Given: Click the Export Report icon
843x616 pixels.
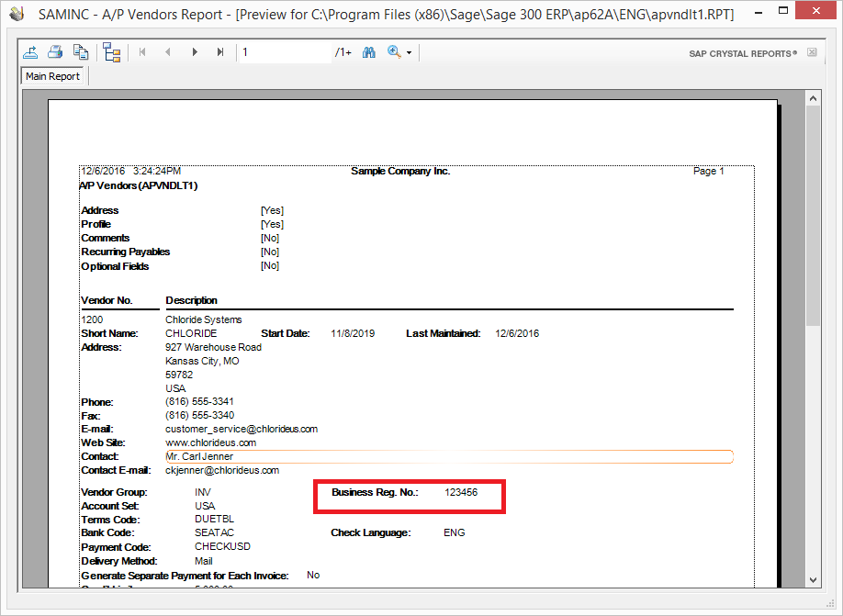Looking at the screenshot, I should [30, 52].
